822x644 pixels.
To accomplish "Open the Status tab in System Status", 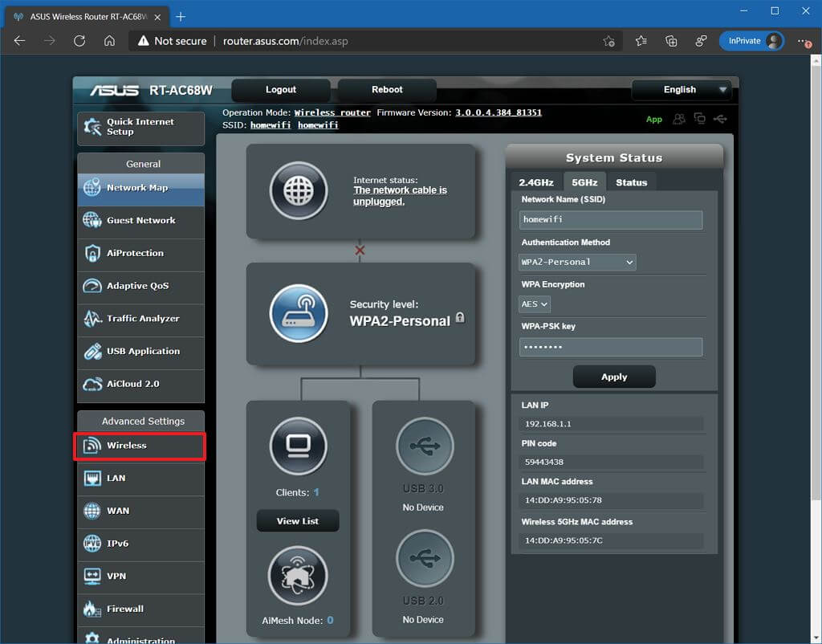I will [x=632, y=182].
